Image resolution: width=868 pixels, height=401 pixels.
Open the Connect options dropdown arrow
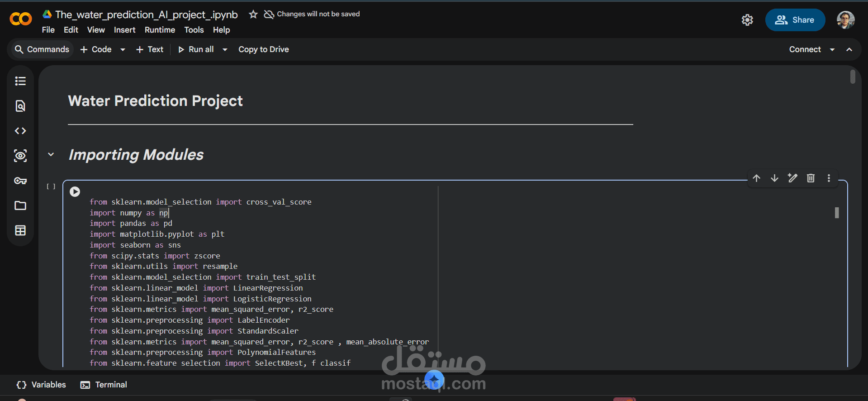click(832, 49)
